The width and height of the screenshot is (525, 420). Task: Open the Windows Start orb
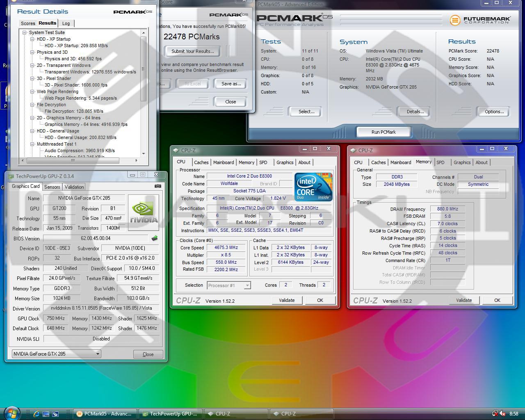click(12, 413)
